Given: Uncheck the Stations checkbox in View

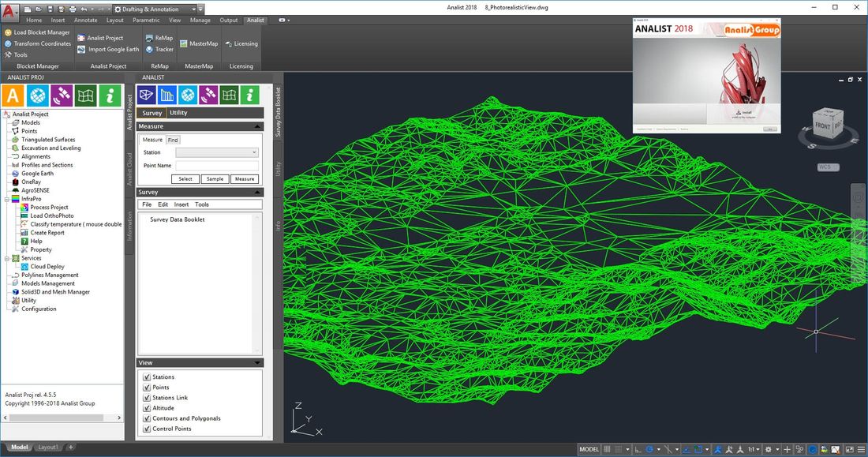Looking at the screenshot, I should click(x=147, y=377).
